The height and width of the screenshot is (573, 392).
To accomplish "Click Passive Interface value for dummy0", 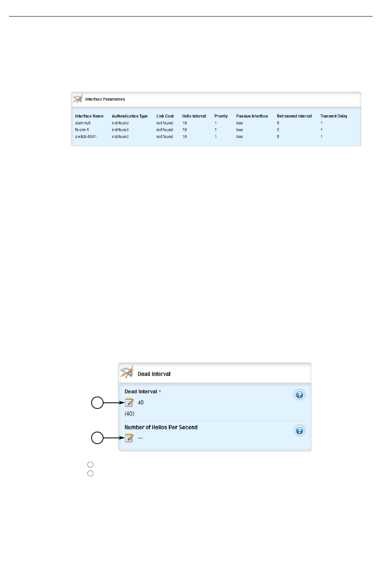I will click(x=240, y=123).
